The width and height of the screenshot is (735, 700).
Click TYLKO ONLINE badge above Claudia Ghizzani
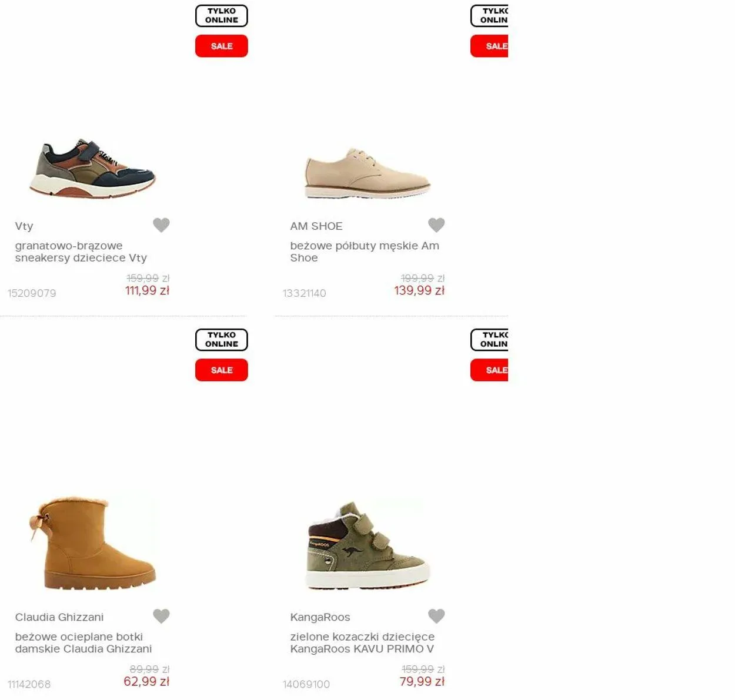[x=222, y=340]
